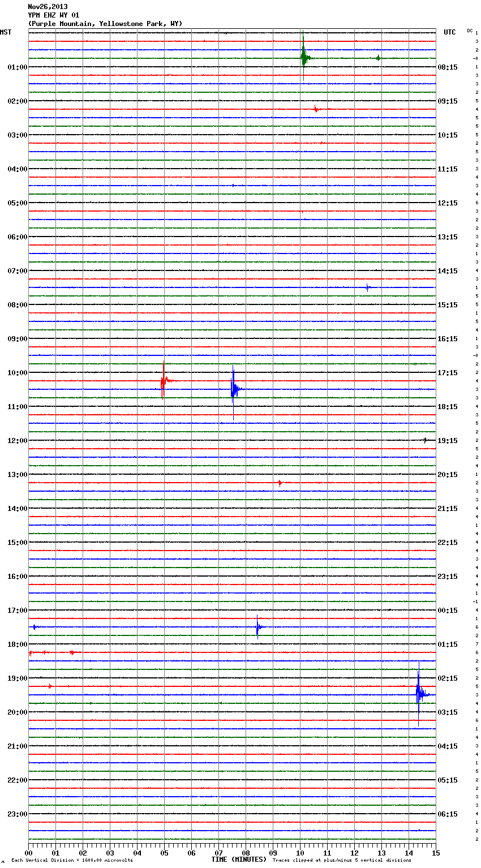The image size is (481, 868).
Task: Click the Nov26,2013 date header
Action: point(48,7)
